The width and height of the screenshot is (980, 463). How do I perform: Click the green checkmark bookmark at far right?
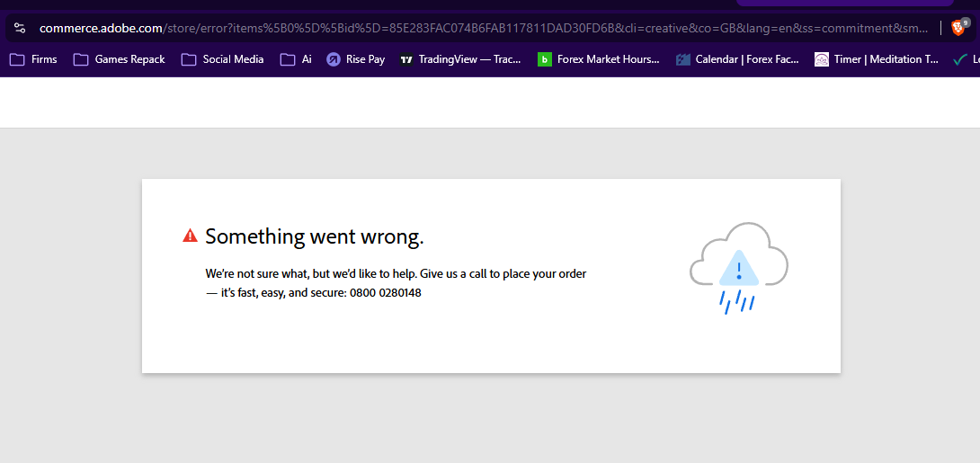pos(961,59)
